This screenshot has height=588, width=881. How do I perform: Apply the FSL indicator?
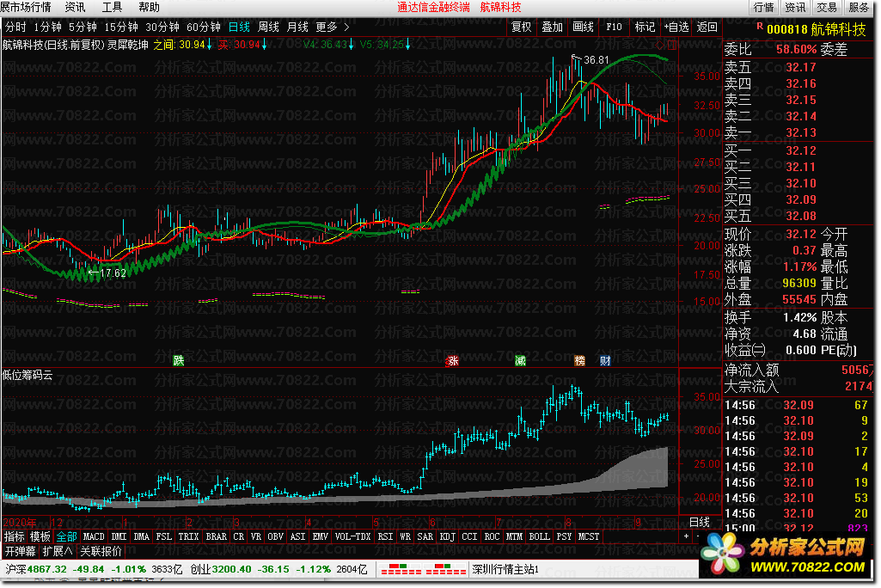(164, 536)
